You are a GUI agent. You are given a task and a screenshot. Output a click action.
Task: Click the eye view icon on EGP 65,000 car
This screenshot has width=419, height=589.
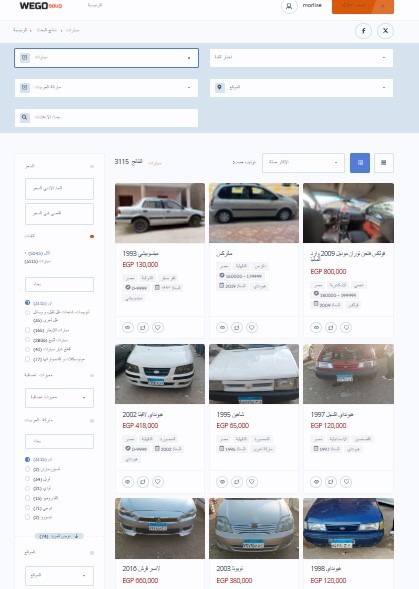point(222,482)
